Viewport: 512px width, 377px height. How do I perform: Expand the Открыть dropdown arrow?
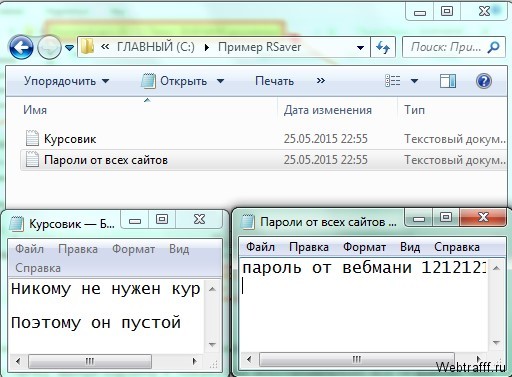220,81
